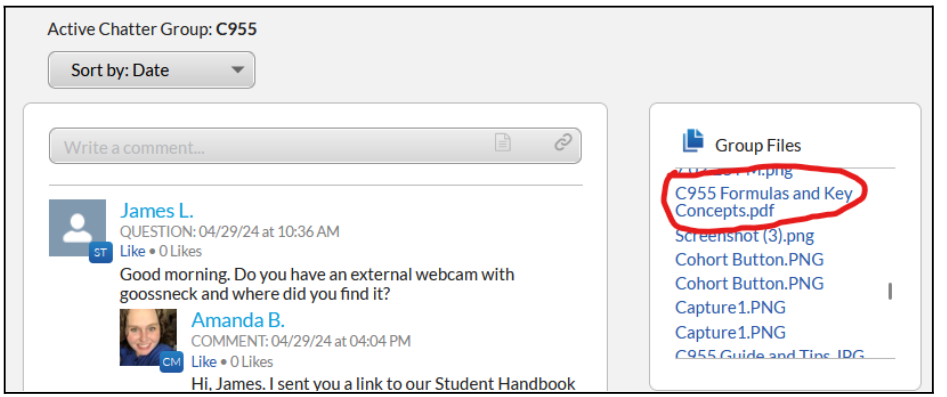
Task: Click the CM badge on Amanda's photo
Action: click(x=172, y=362)
